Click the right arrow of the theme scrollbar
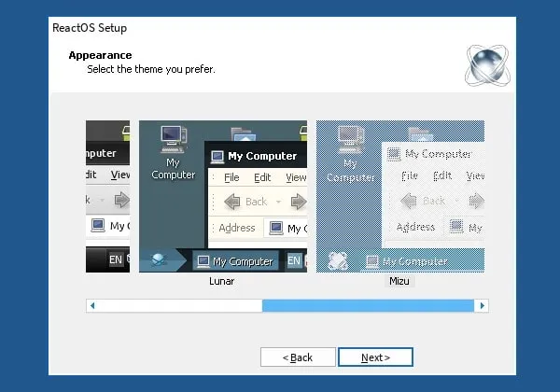This screenshot has width=560, height=392. coord(482,305)
